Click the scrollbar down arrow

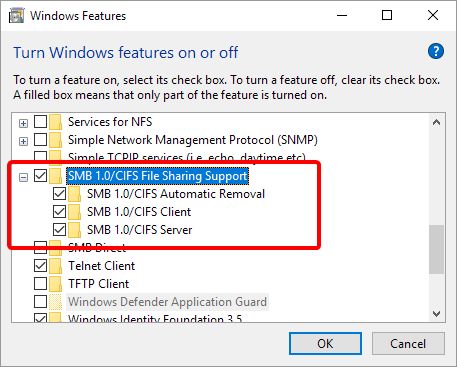[436, 314]
